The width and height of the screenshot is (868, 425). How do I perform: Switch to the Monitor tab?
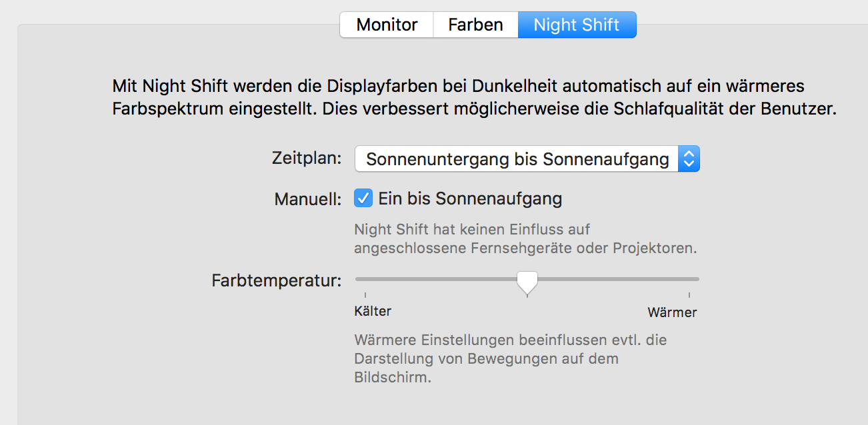[387, 25]
